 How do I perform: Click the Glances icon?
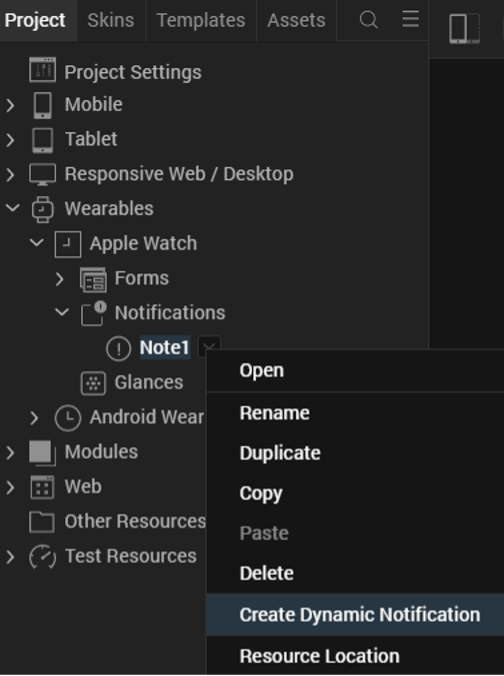coord(93,383)
